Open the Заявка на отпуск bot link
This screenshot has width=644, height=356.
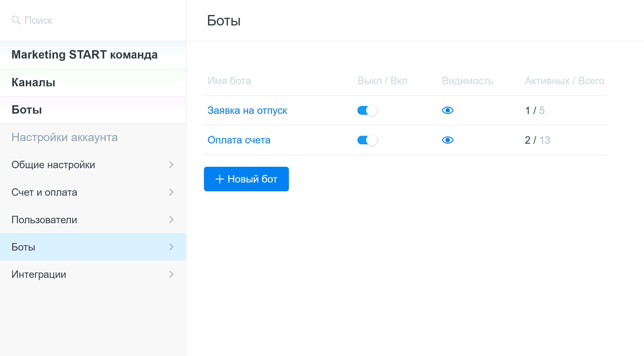coord(247,110)
